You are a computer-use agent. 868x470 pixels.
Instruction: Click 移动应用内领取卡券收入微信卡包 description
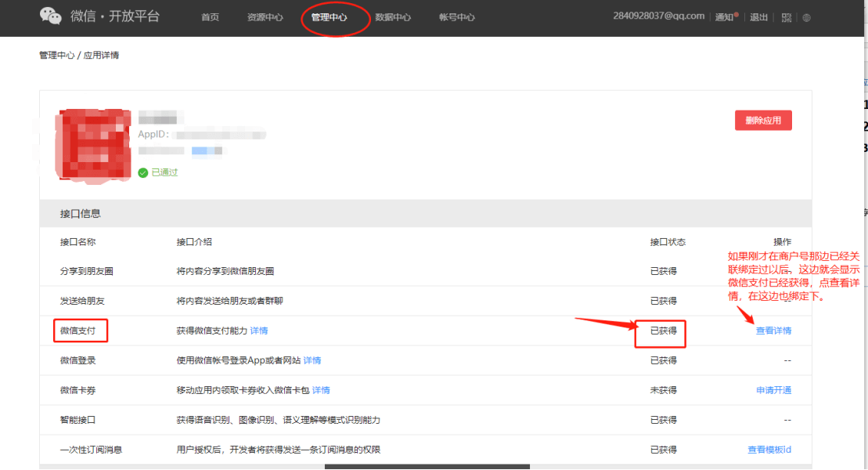(243, 390)
